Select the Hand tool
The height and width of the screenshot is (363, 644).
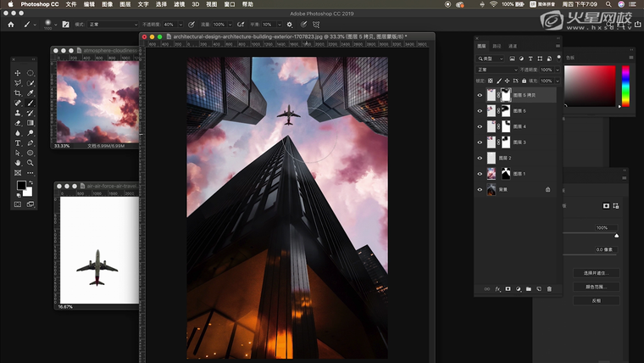18,162
